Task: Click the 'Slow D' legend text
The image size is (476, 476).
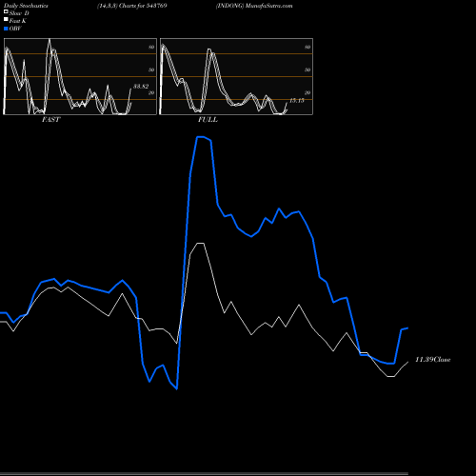Action: (x=19, y=13)
